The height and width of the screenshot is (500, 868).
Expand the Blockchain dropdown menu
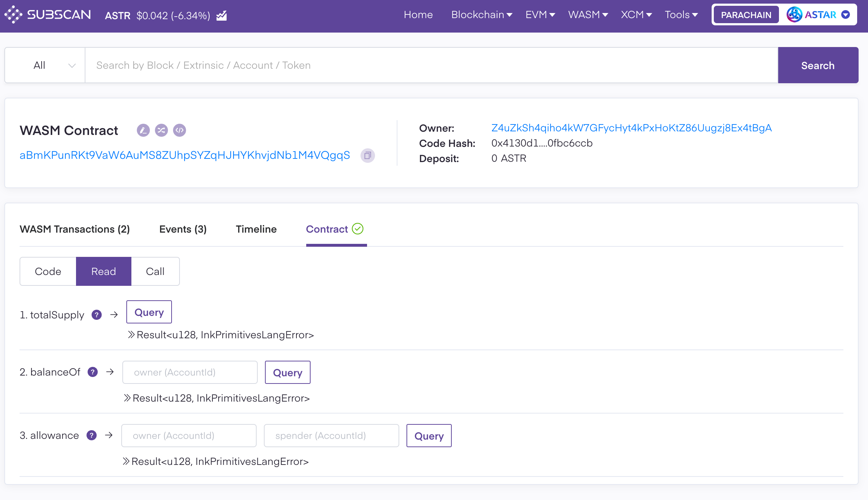481,15
